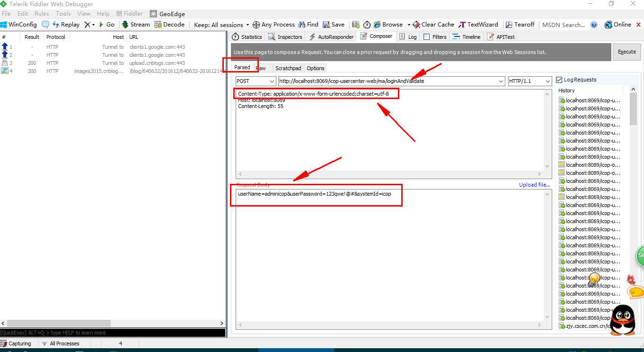Toggle the Log Requests checkbox
This screenshot has height=352, width=644.
[x=559, y=80]
